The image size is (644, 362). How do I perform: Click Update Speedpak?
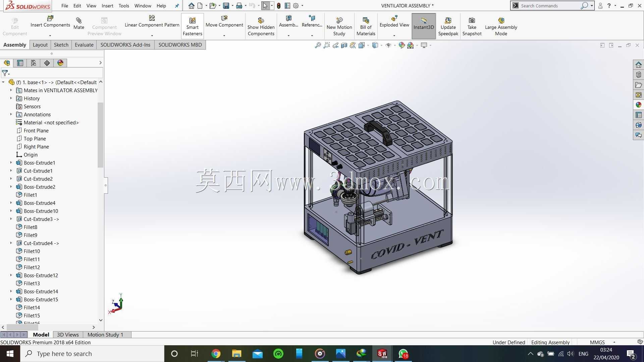click(448, 26)
